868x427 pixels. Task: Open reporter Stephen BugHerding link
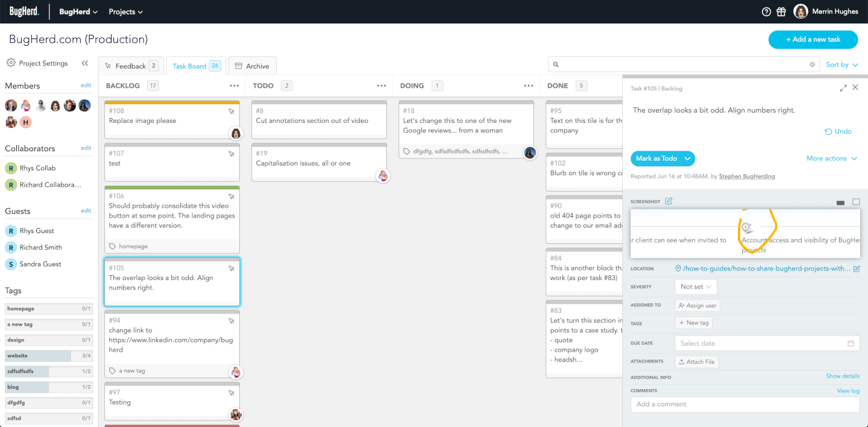(x=747, y=176)
